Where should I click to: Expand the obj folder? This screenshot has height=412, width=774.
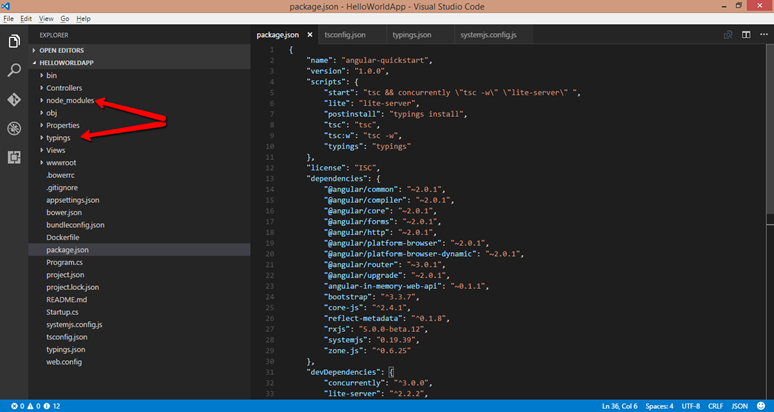click(51, 112)
